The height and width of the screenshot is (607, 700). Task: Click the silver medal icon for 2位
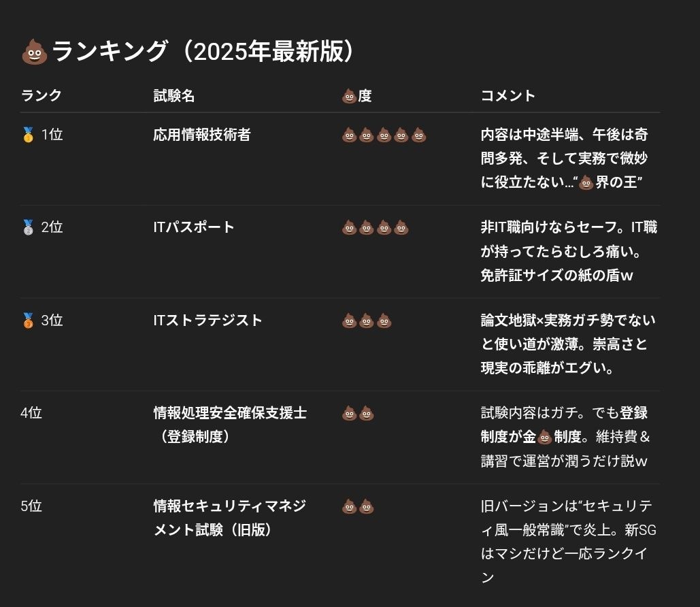click(x=28, y=227)
